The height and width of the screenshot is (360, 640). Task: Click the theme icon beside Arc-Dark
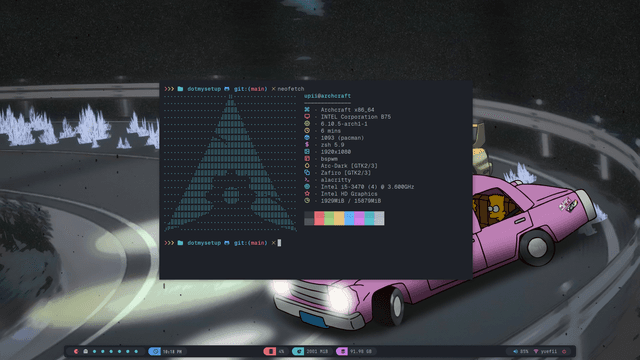[x=307, y=166]
